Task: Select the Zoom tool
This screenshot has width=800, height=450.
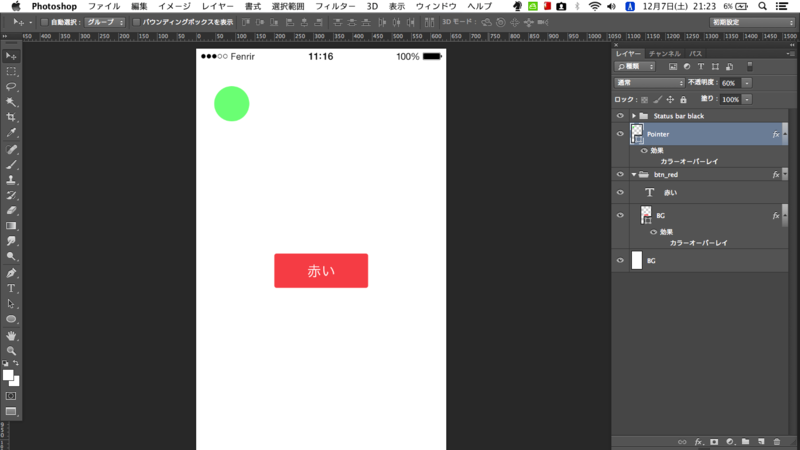Action: (11, 351)
